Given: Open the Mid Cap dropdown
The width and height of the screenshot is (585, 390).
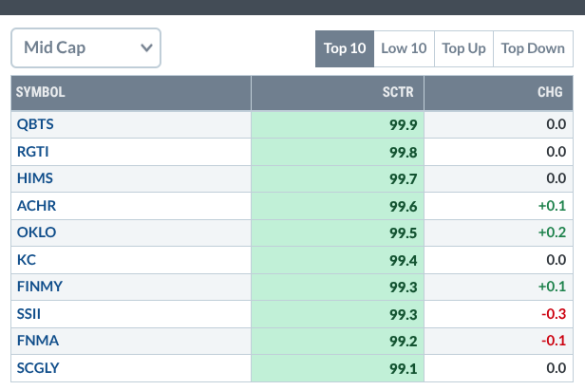Looking at the screenshot, I should 86,48.
